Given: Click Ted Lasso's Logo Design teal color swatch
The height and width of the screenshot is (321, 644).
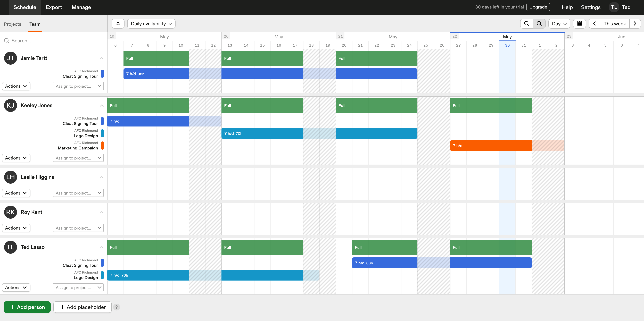Looking at the screenshot, I should click(102, 275).
